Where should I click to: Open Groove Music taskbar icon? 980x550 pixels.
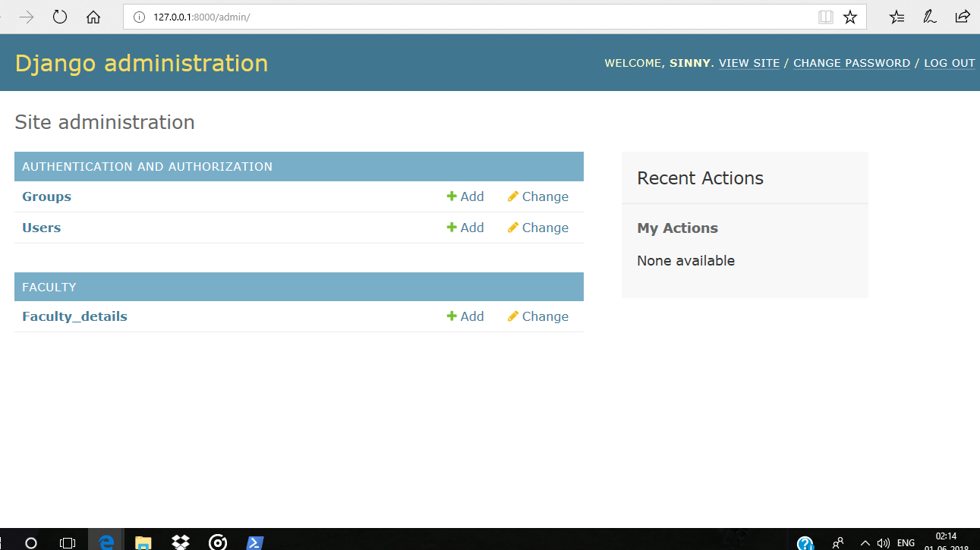[x=218, y=542]
